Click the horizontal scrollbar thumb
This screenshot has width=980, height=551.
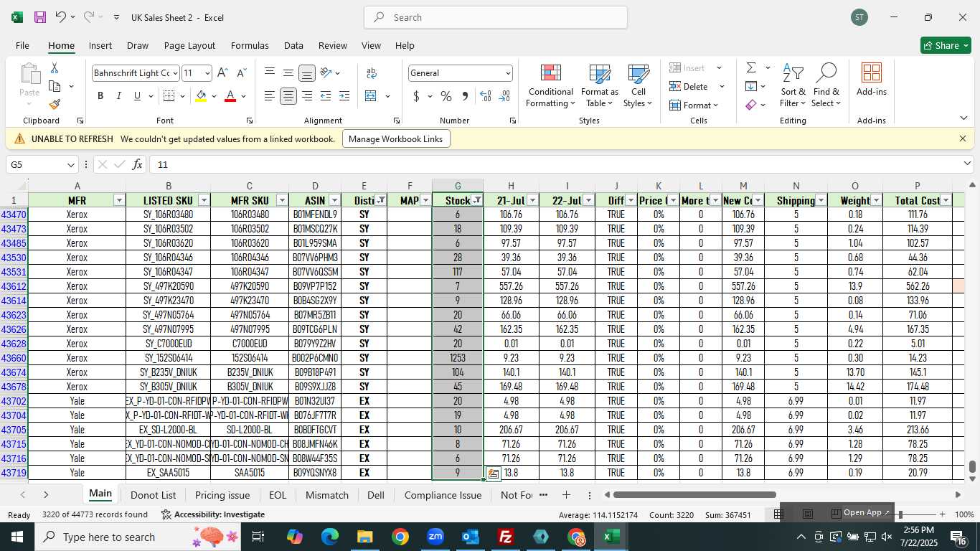click(694, 494)
